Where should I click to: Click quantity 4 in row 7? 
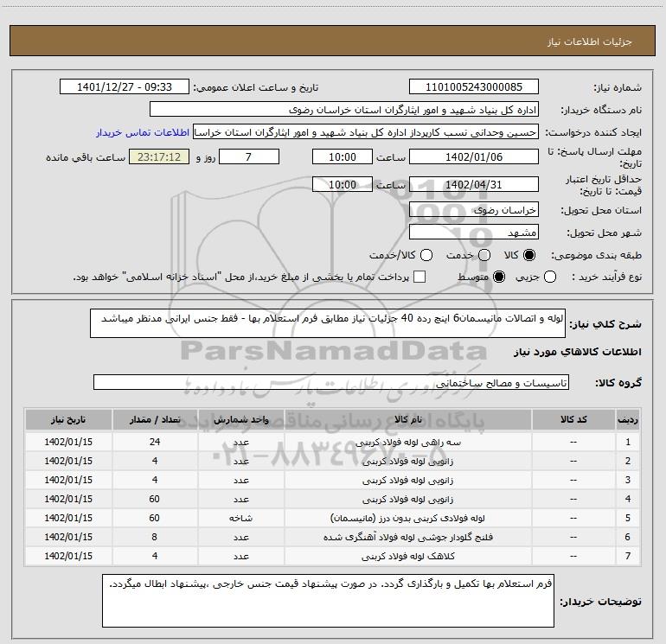point(155,556)
